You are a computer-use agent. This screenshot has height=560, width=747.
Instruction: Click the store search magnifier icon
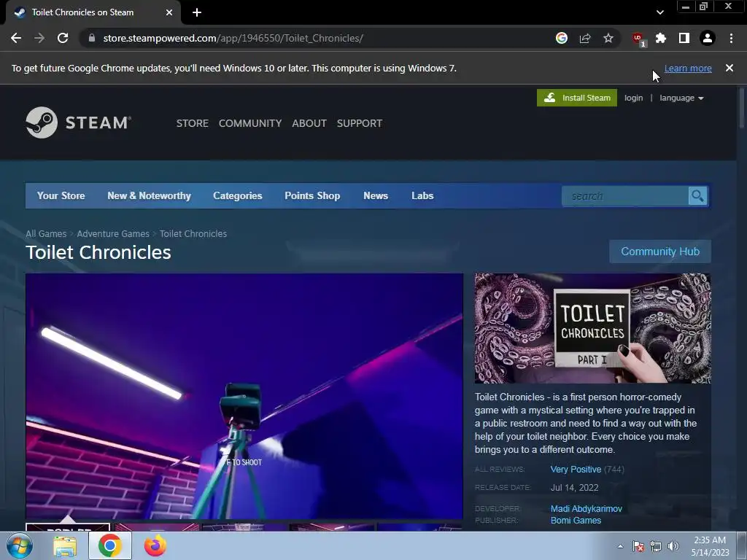(x=698, y=195)
